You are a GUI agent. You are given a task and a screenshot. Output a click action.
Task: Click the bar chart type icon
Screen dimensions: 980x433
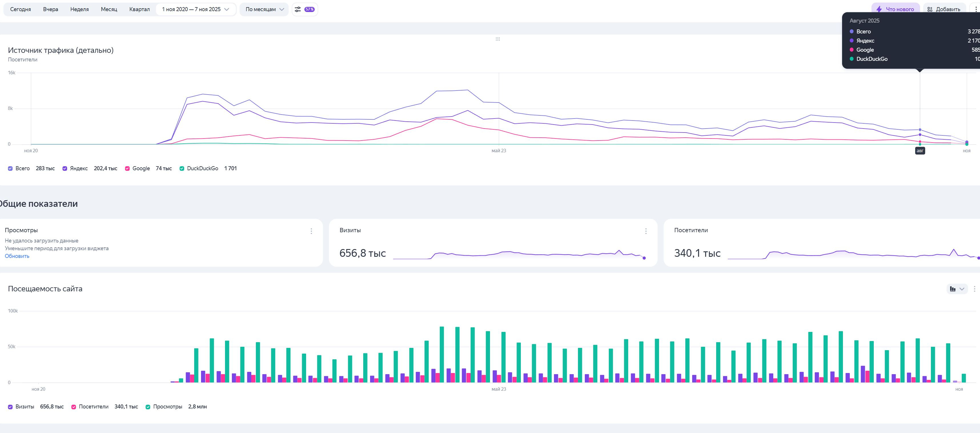[x=953, y=289]
